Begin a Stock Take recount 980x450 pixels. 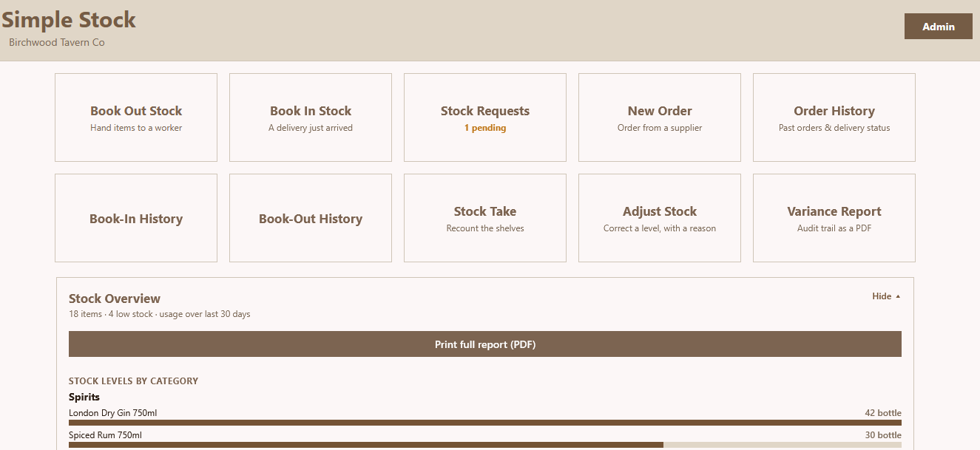[x=485, y=218]
